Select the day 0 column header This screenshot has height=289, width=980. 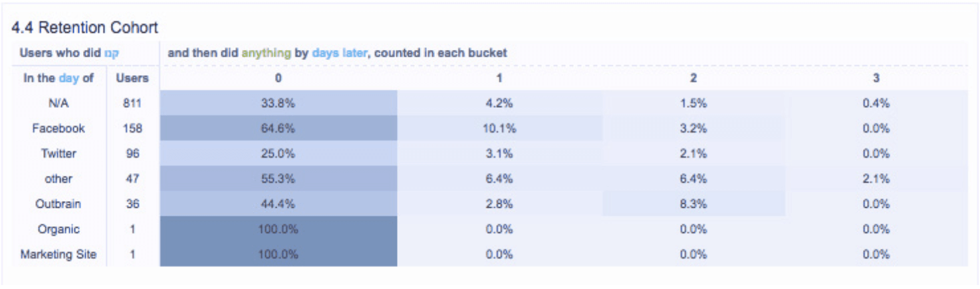[278, 78]
